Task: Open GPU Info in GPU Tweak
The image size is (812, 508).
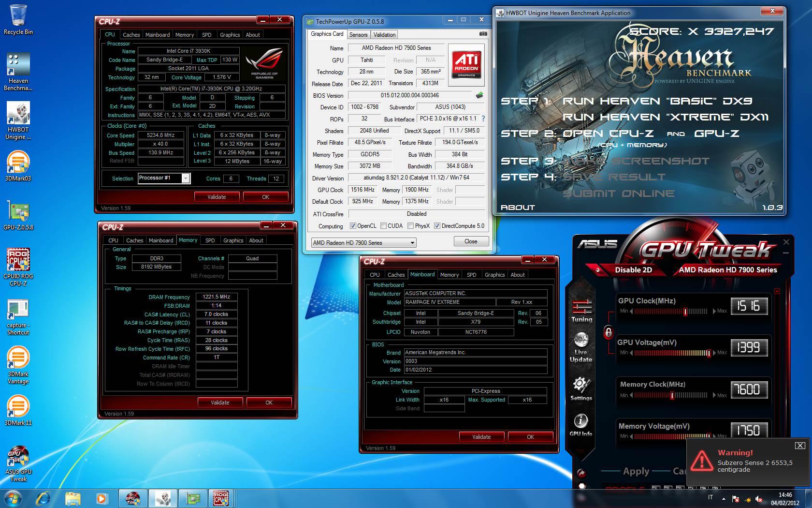Action: [x=580, y=425]
